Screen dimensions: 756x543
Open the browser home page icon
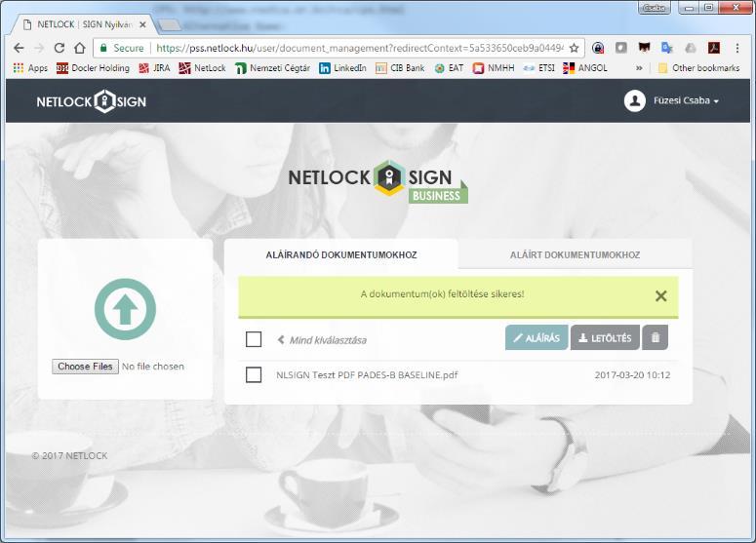tap(80, 48)
